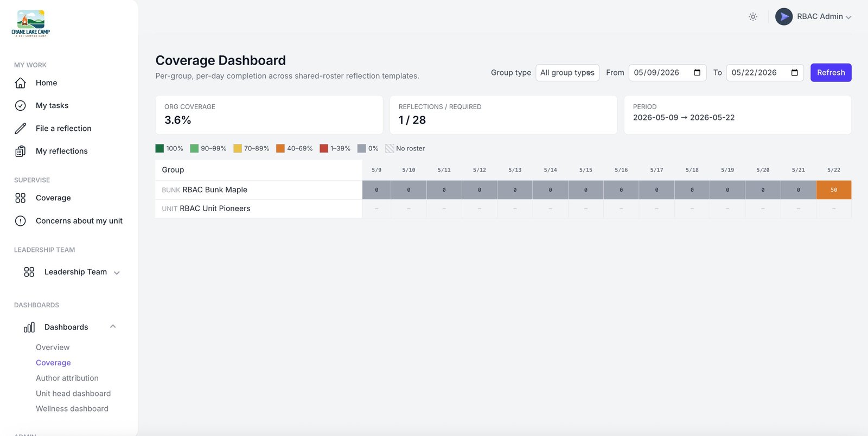This screenshot has height=436, width=868.
Task: Click RBAC Unit Pioneers cell for 5/12
Action: 480,208
